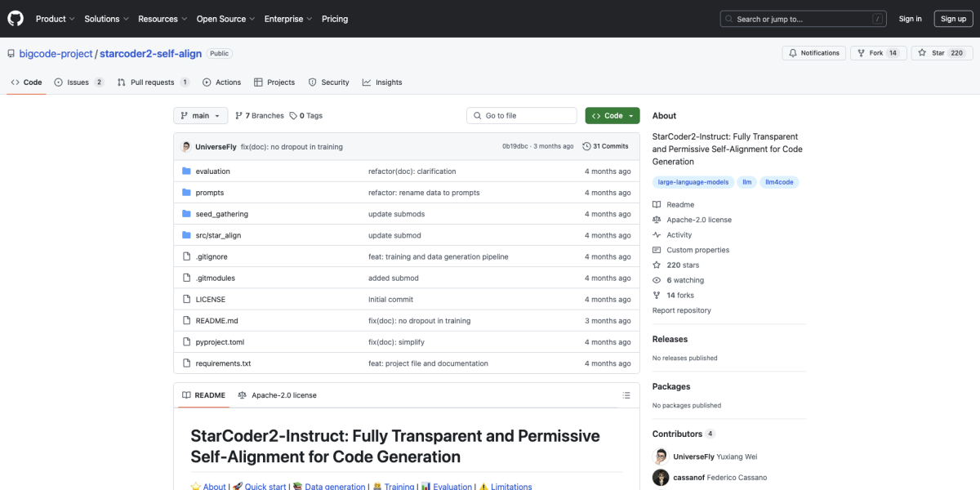Open the Apache-2.0 license tab
The width and height of the screenshot is (980, 490).
tap(277, 395)
